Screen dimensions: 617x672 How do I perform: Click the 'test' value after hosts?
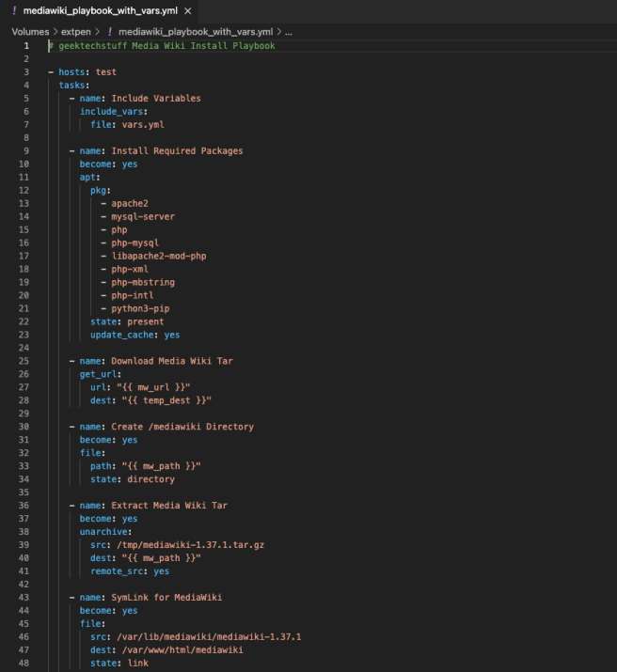click(x=106, y=72)
